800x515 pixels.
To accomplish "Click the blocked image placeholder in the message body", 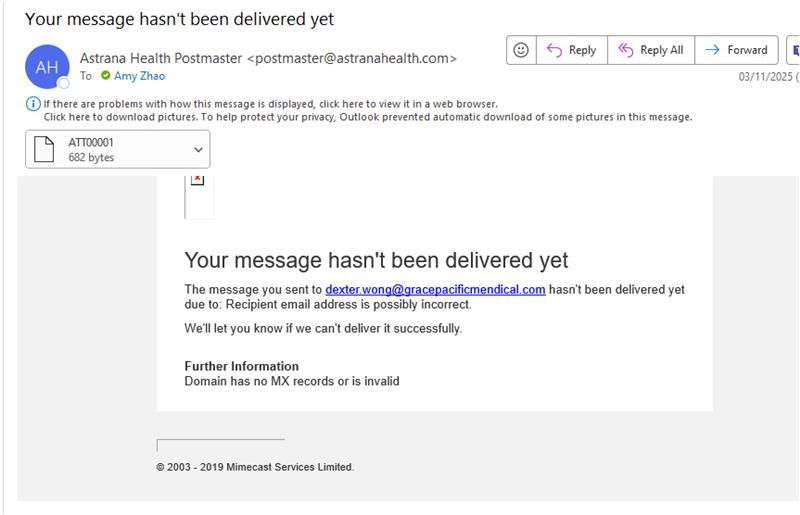I will pos(197,180).
